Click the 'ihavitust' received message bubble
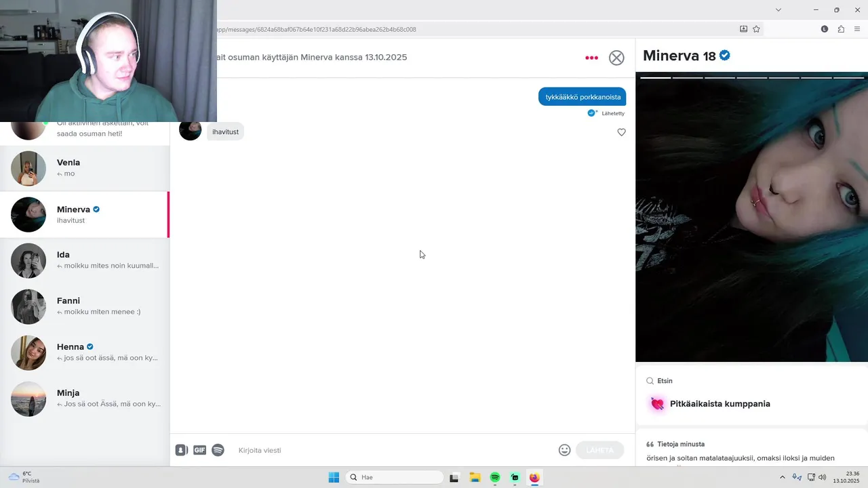The image size is (868, 488). point(225,131)
